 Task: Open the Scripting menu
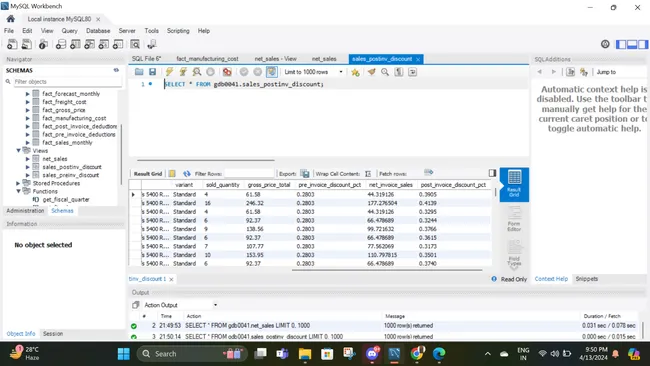click(178, 31)
